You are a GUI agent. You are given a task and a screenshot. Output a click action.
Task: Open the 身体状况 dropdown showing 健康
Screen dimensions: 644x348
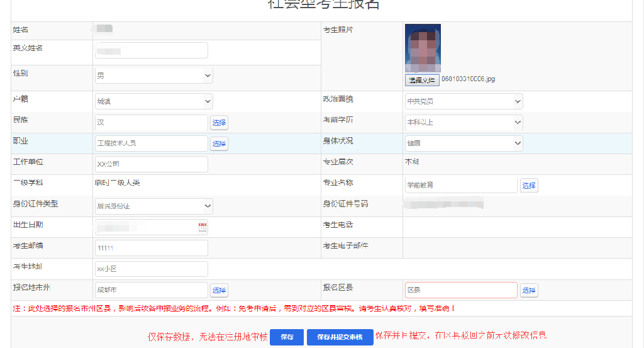[x=464, y=143]
